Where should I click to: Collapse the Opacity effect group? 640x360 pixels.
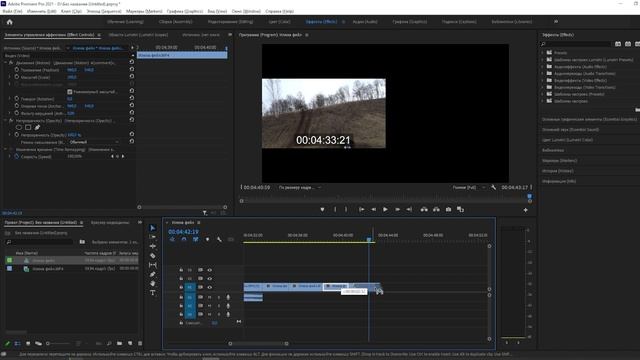tap(6, 120)
